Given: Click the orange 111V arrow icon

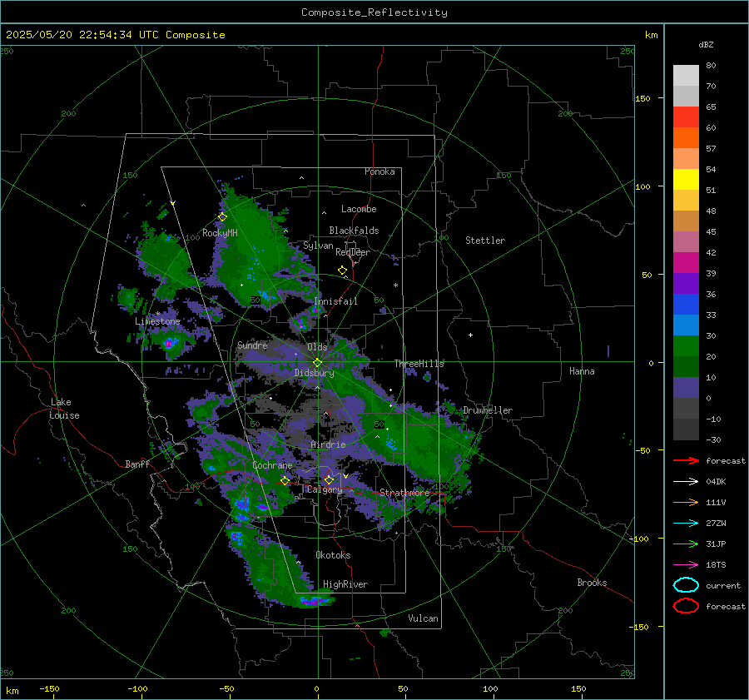Looking at the screenshot, I should pyautogui.click(x=686, y=502).
